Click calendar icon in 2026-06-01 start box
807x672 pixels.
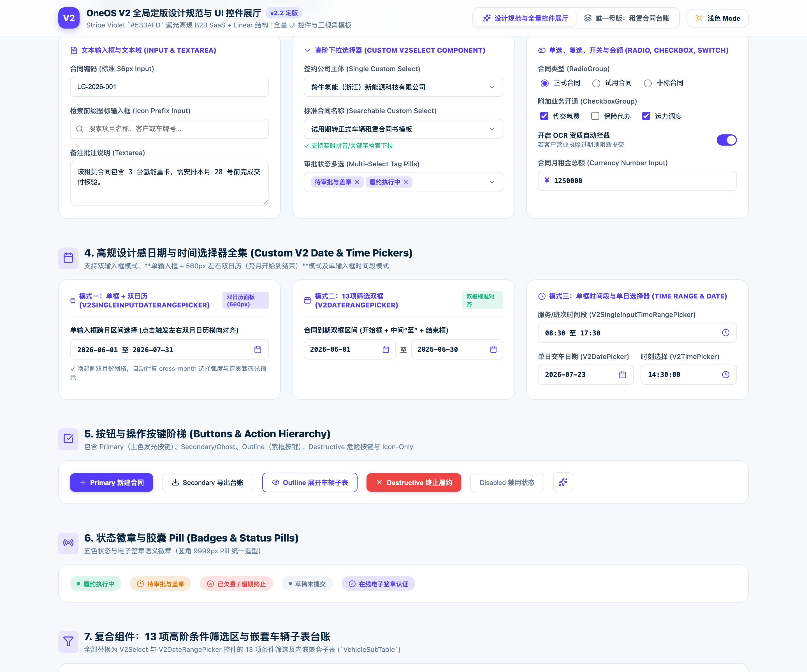386,349
